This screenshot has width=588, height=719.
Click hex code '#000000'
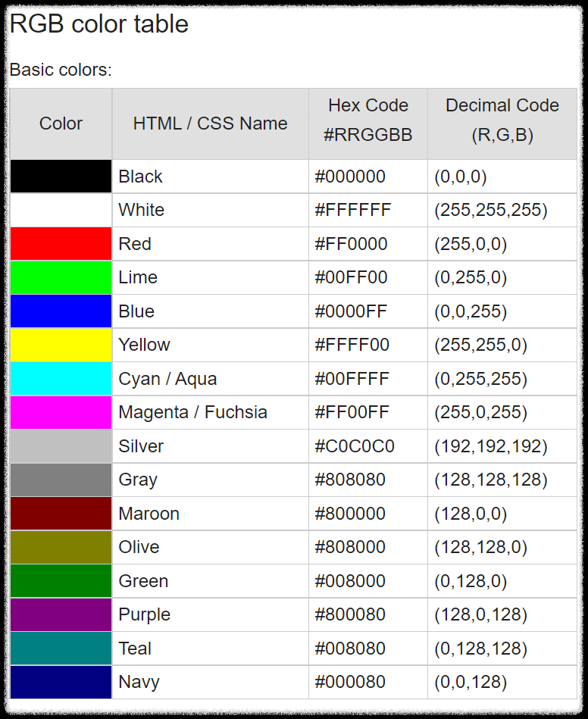coord(350,177)
